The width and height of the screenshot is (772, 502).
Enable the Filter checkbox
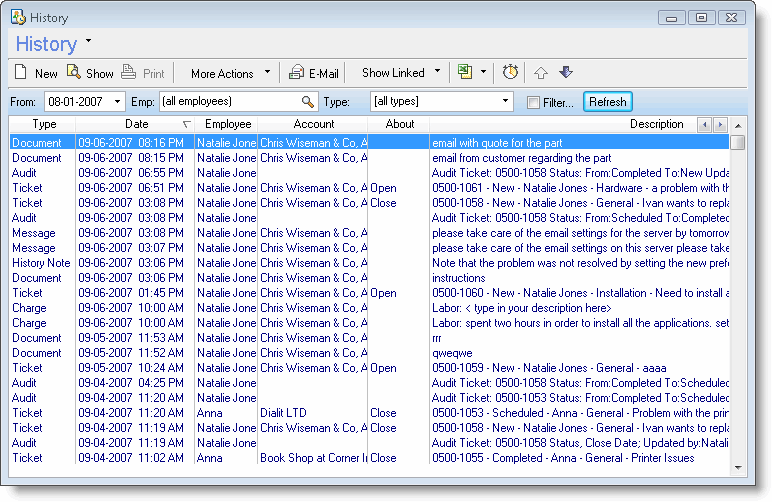click(x=534, y=102)
